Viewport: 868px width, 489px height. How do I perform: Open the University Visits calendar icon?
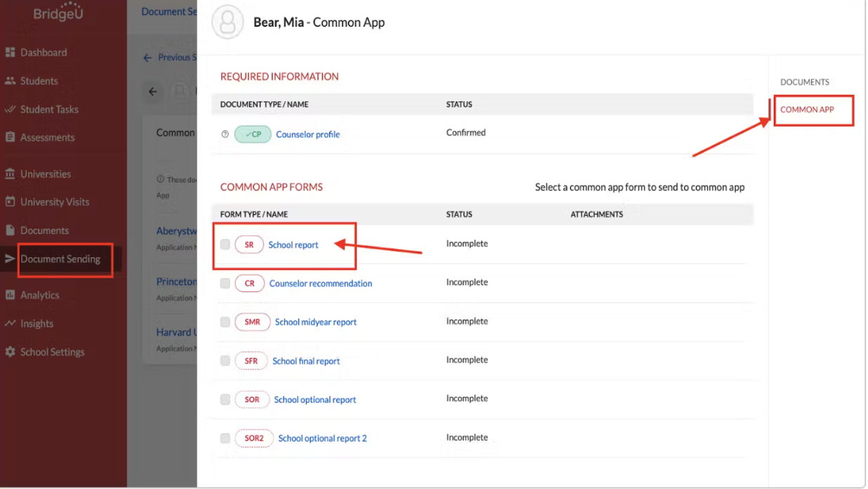[x=10, y=202]
